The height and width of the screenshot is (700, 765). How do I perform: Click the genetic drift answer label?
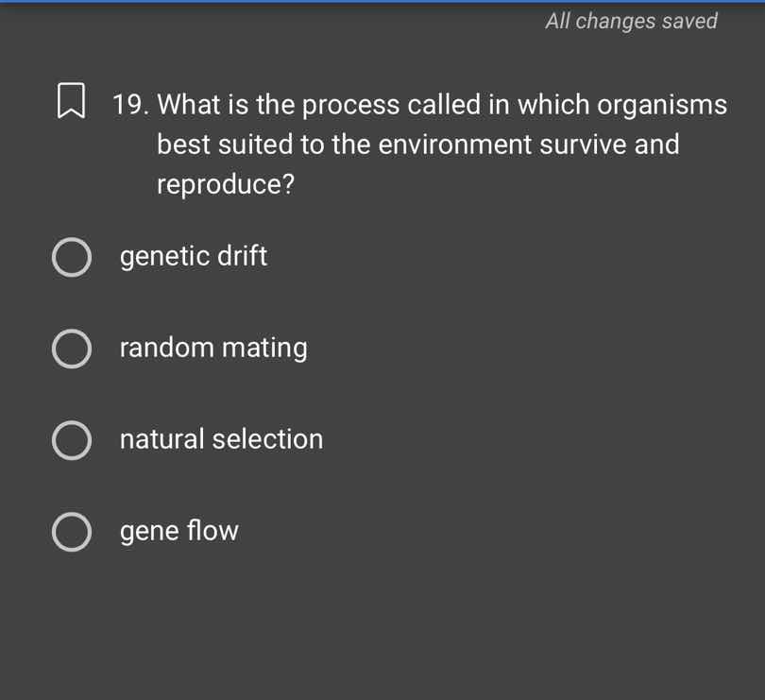tap(193, 257)
